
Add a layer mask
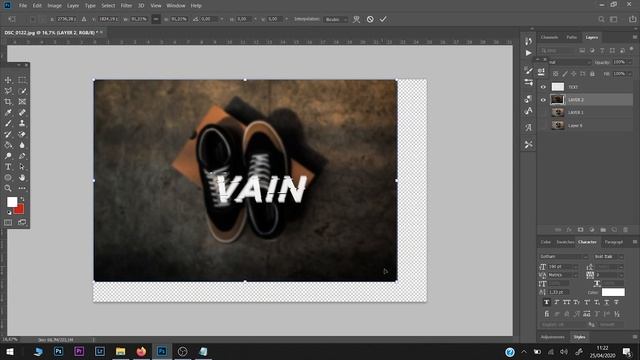[x=580, y=230]
